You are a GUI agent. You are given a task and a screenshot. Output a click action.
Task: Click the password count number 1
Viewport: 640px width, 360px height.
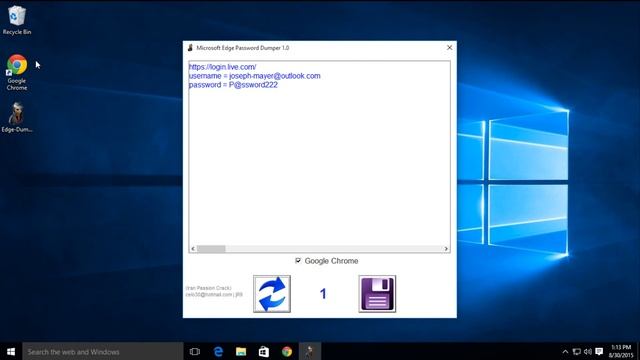click(x=323, y=293)
